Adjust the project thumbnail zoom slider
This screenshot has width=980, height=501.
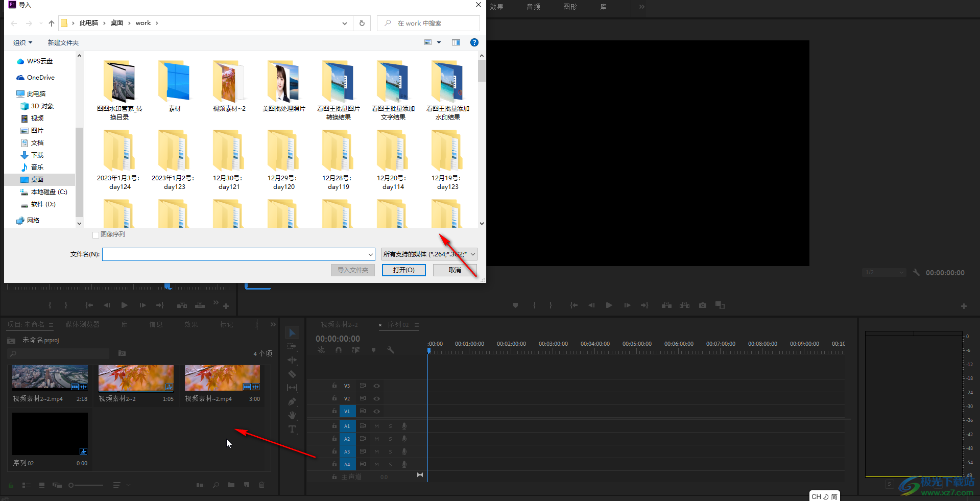[86, 485]
